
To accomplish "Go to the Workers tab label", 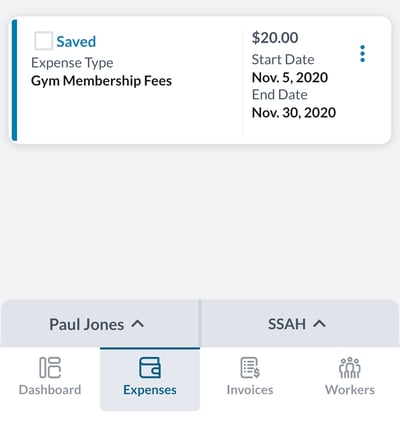I will [x=350, y=390].
